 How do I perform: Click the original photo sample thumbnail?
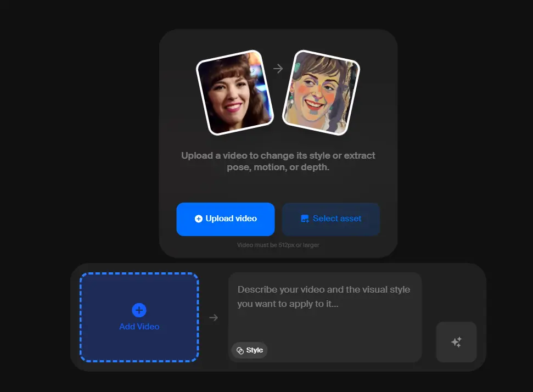click(234, 92)
